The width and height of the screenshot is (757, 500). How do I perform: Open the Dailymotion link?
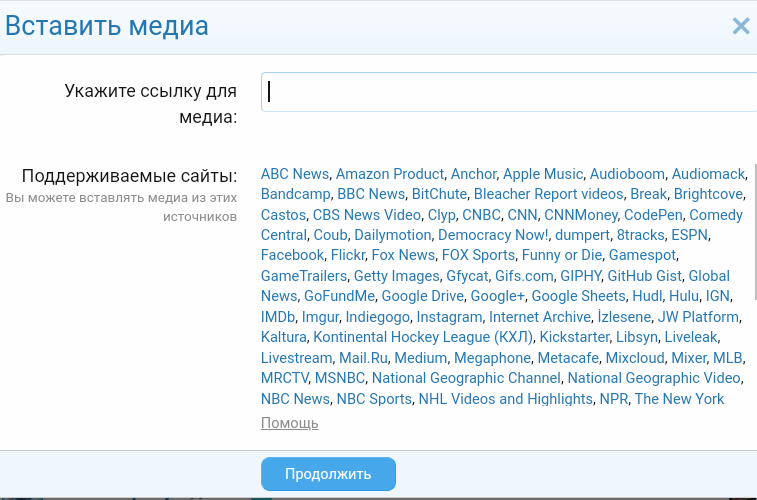point(392,235)
